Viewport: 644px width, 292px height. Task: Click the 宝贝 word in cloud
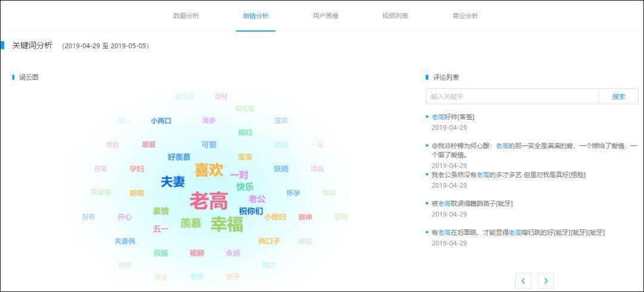(281, 120)
